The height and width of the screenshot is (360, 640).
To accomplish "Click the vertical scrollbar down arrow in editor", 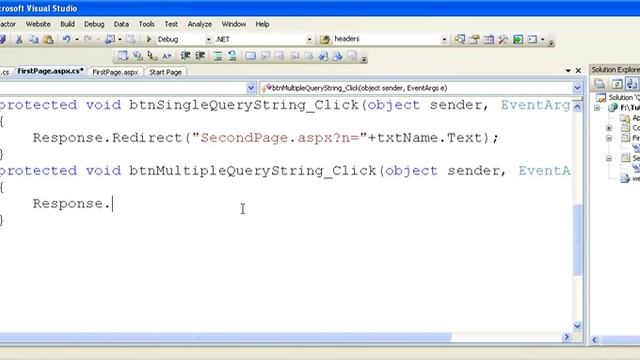I will click(577, 325).
